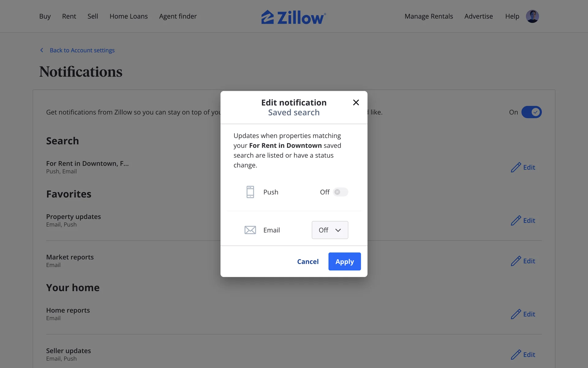Click the envelope Email icon
588x368 pixels.
click(250, 230)
